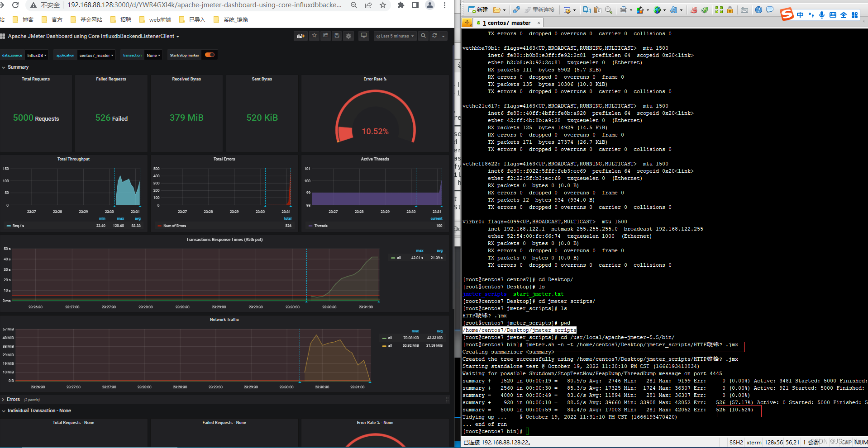Click the connect link icon in Xshell
The width and height of the screenshot is (868, 448).
(x=516, y=10)
